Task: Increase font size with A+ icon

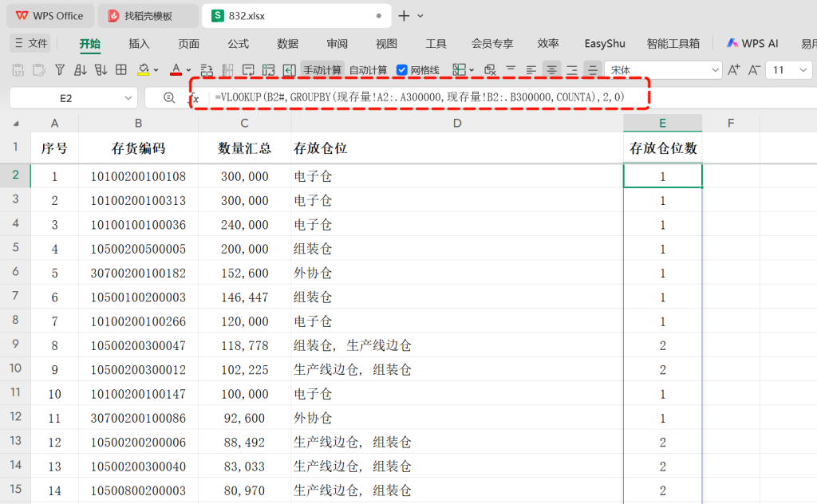Action: click(734, 69)
